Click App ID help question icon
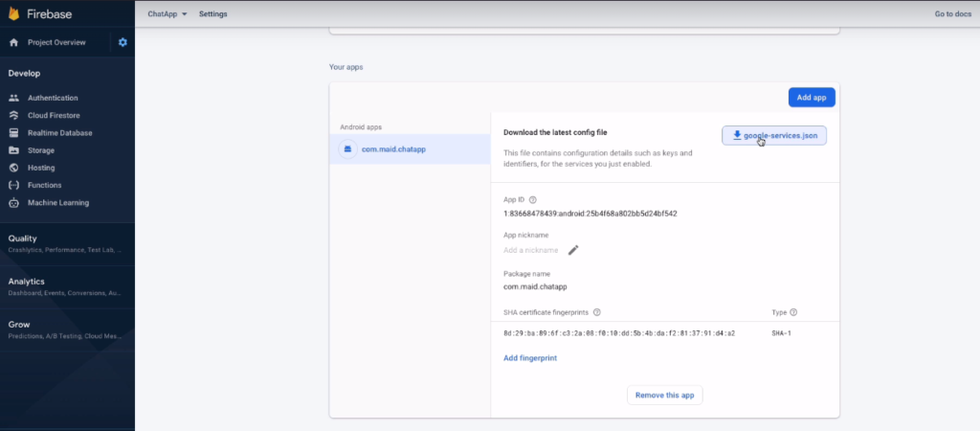 pyautogui.click(x=533, y=199)
